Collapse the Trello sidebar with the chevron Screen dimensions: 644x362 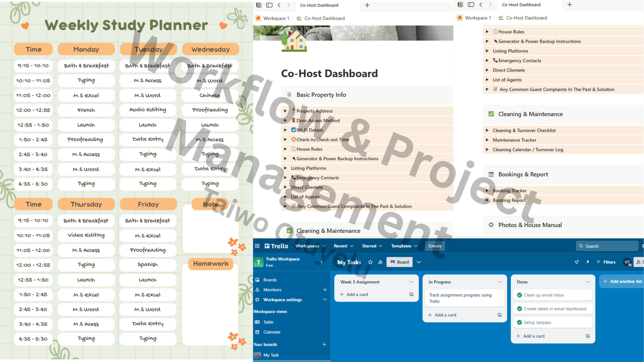pos(322,262)
